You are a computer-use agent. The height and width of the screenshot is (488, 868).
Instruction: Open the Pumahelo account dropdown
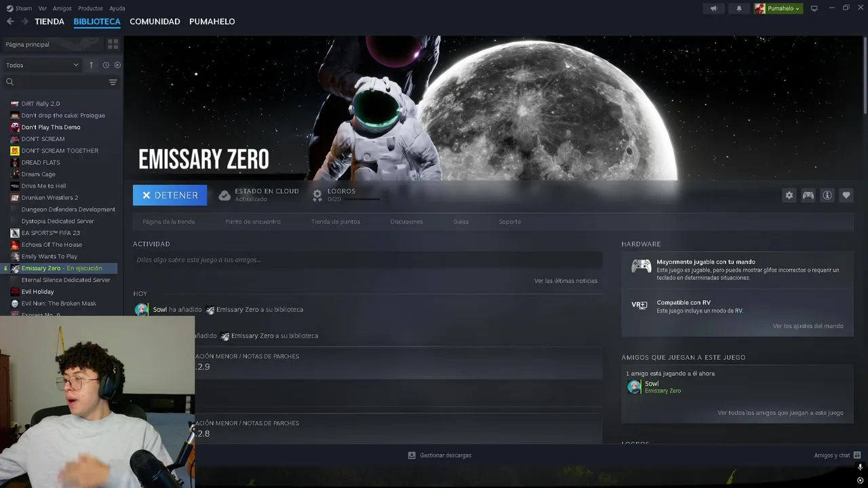[778, 8]
